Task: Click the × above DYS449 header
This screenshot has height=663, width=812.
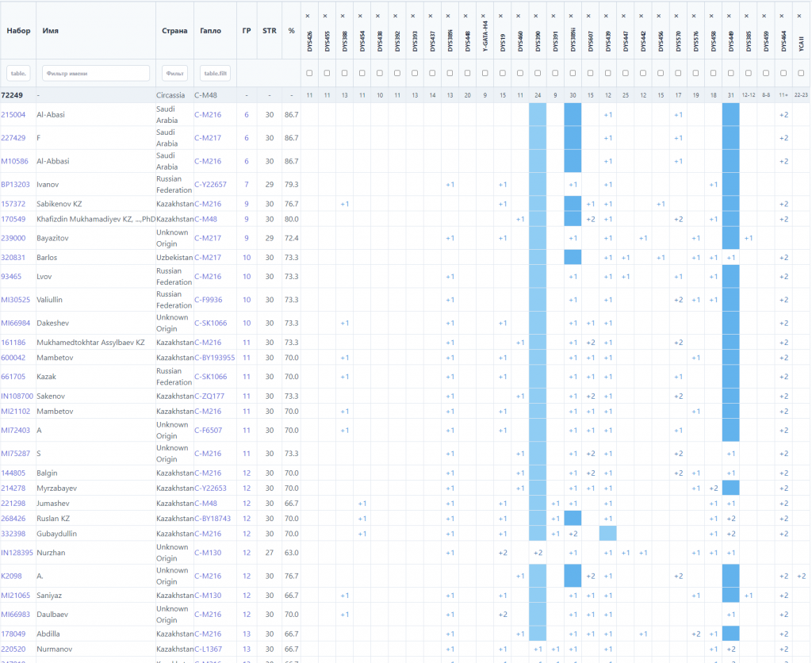Action: click(x=730, y=16)
